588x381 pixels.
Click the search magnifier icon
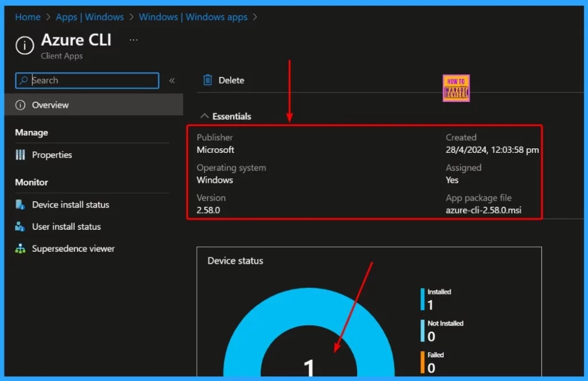coord(24,80)
